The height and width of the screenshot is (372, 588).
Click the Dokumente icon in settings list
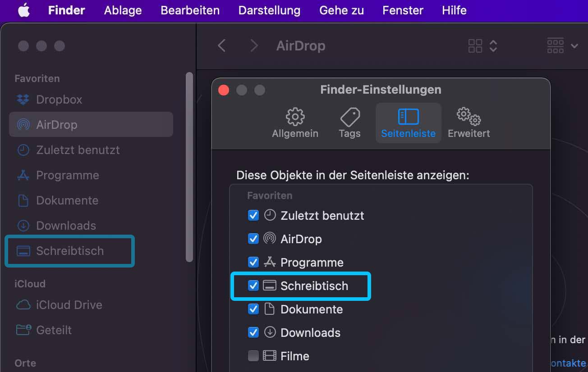270,309
